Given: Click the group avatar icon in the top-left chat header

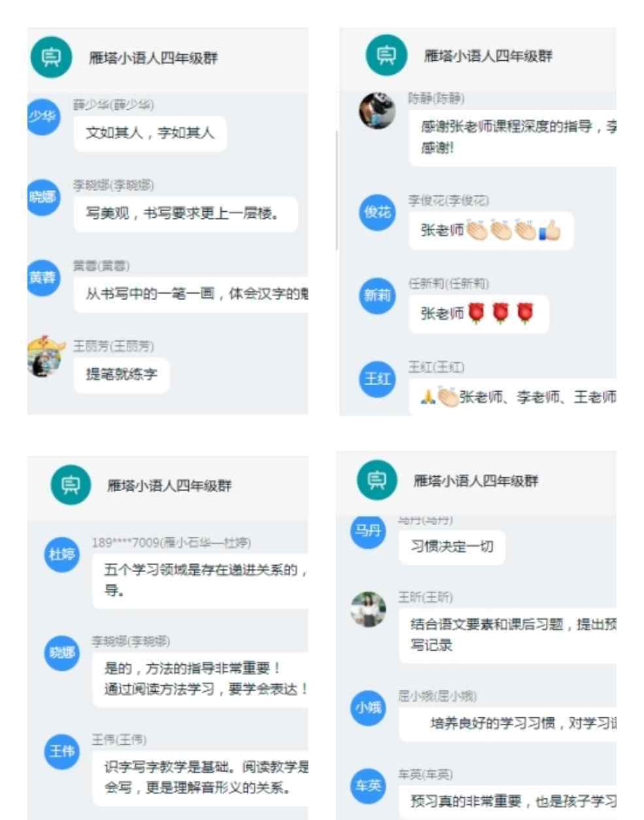Looking at the screenshot, I should point(50,58).
